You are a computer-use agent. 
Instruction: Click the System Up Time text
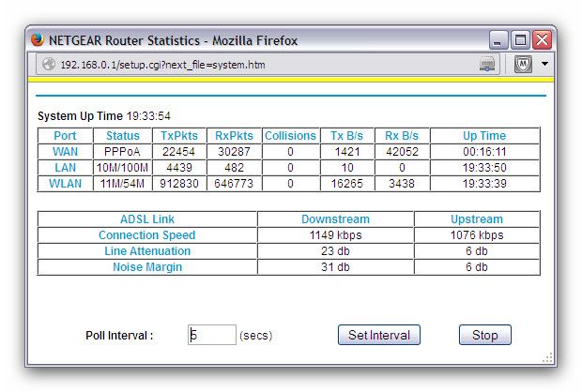click(104, 116)
